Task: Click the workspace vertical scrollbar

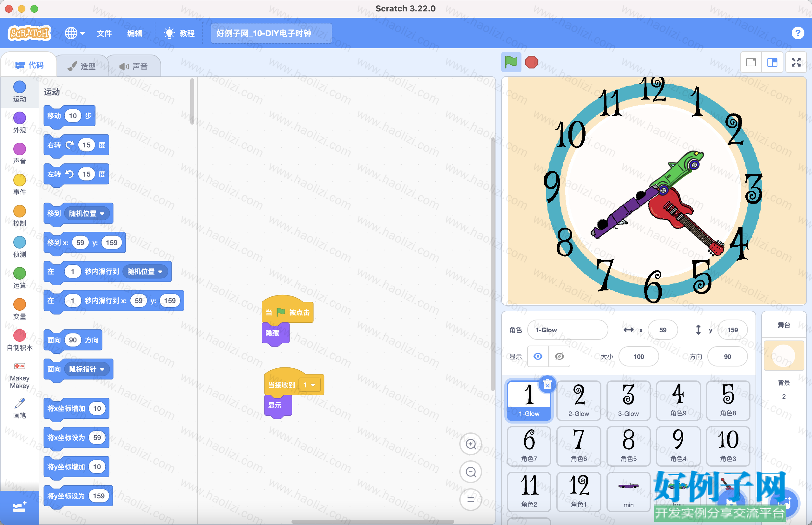Action: 493,264
